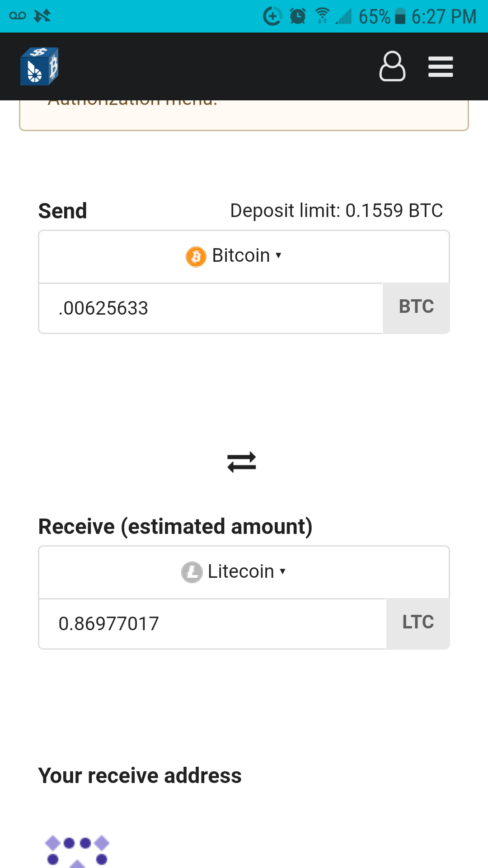The image size is (488, 868).
Task: Click the purple identicon avatar
Action: click(x=77, y=851)
